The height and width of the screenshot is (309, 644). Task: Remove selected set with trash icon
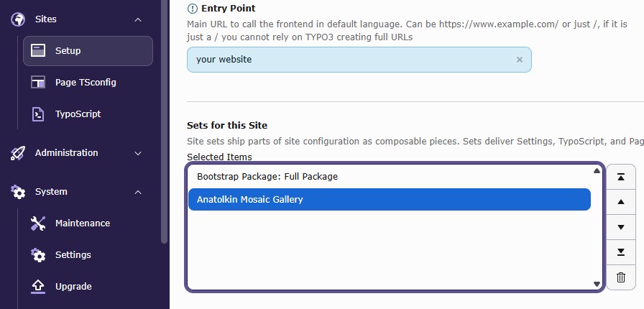tap(621, 277)
